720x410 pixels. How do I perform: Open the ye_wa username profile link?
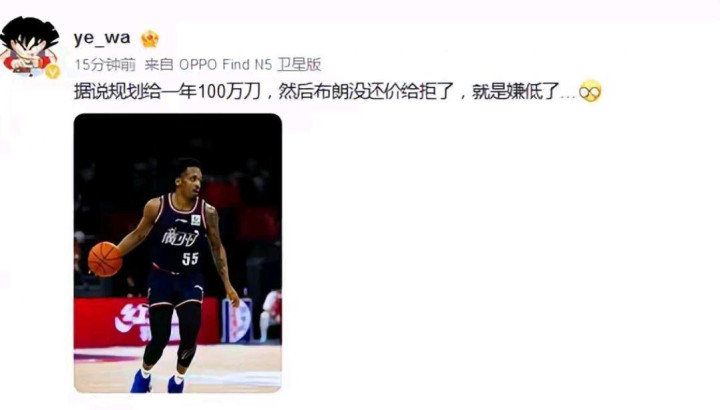coord(102,38)
